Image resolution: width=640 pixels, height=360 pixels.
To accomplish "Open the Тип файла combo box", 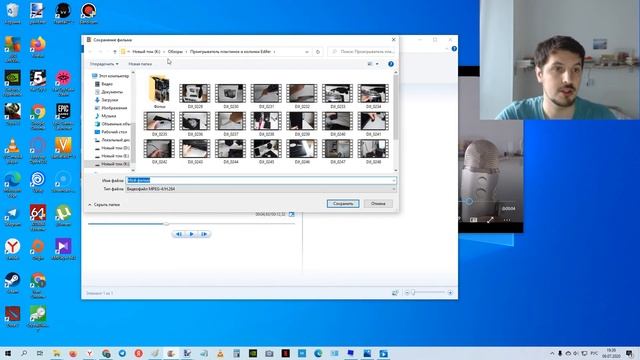I will [261, 189].
